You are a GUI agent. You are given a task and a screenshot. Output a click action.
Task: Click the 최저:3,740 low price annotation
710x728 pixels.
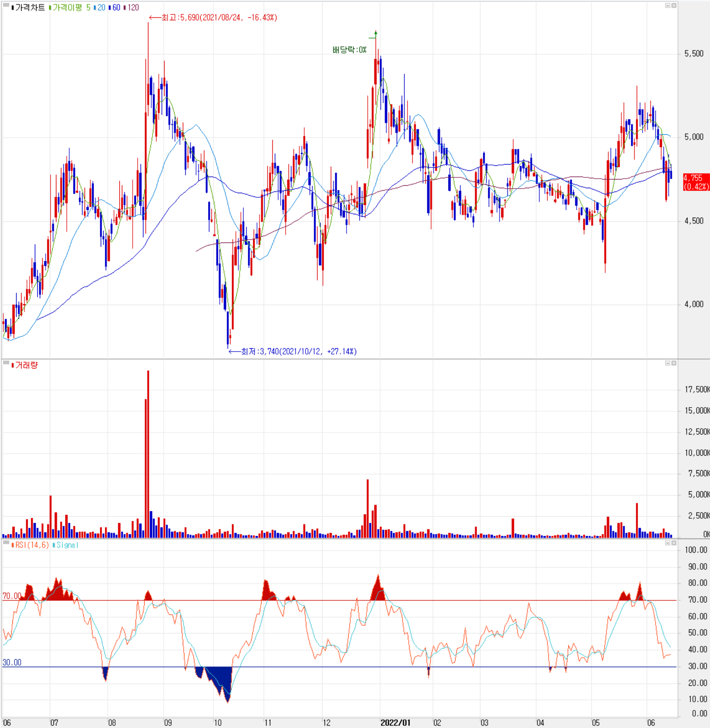(293, 352)
